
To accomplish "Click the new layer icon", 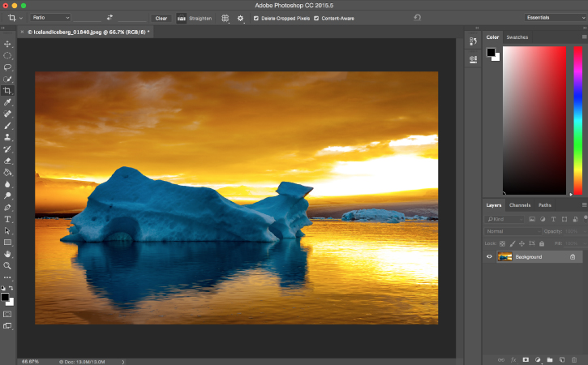I will tap(561, 359).
